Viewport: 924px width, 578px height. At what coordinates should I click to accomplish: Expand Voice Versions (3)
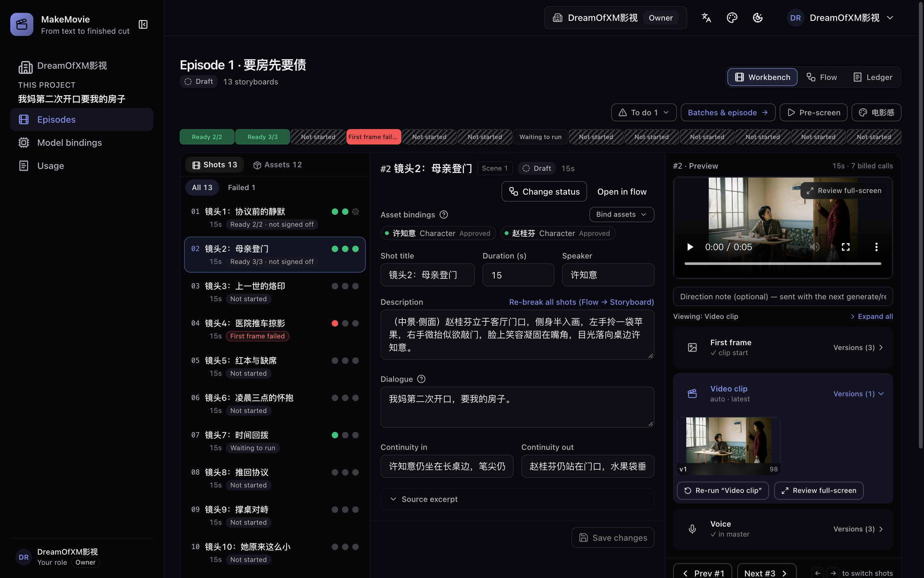858,529
